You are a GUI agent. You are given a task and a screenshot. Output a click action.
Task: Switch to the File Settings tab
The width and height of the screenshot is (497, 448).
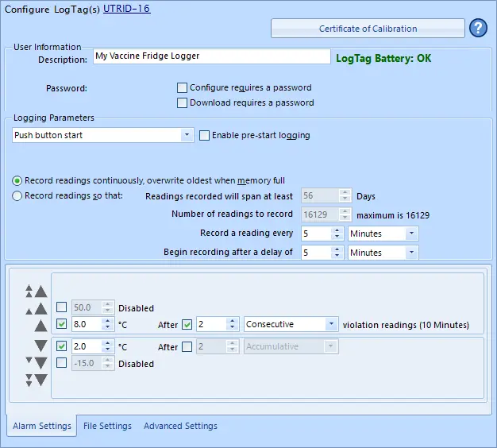(x=107, y=426)
